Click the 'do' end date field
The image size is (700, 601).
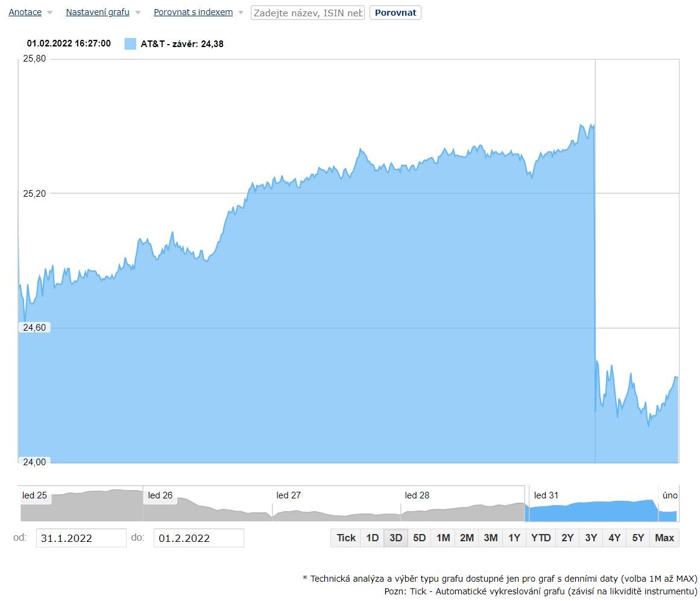point(198,538)
